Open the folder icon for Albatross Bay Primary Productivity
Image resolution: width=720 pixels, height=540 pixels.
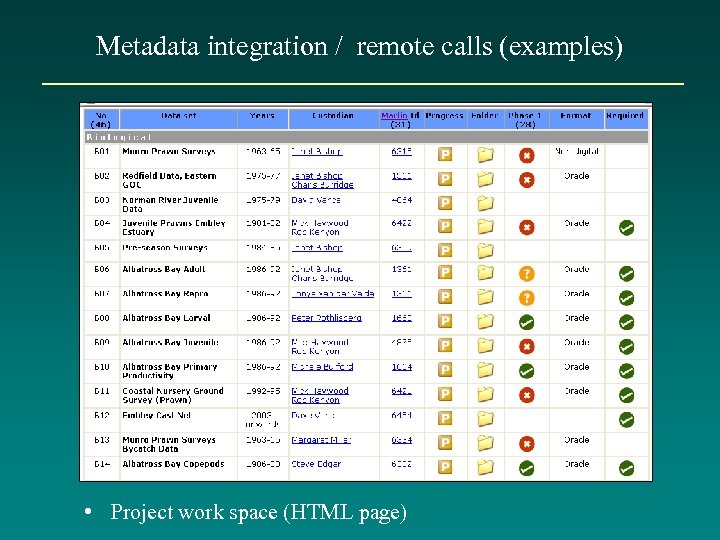tap(485, 370)
